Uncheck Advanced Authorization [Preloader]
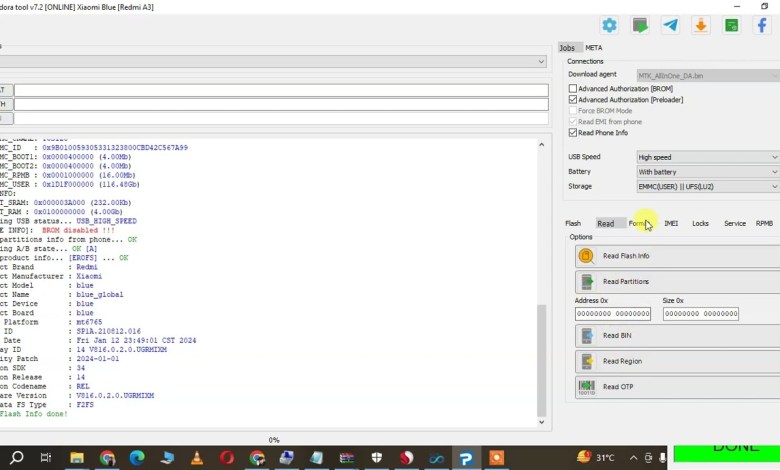This screenshot has height=470, width=780. coord(573,100)
